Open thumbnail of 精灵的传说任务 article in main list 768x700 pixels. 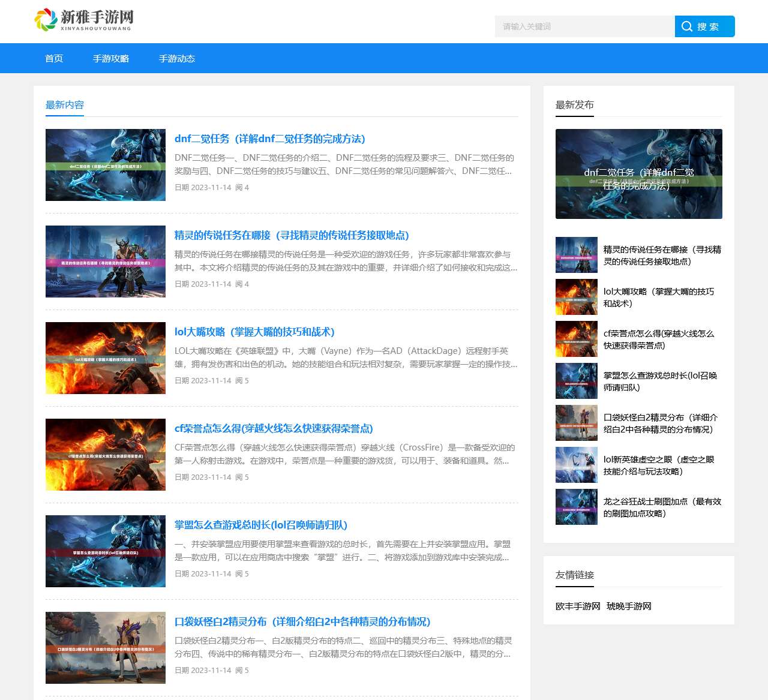(x=106, y=262)
